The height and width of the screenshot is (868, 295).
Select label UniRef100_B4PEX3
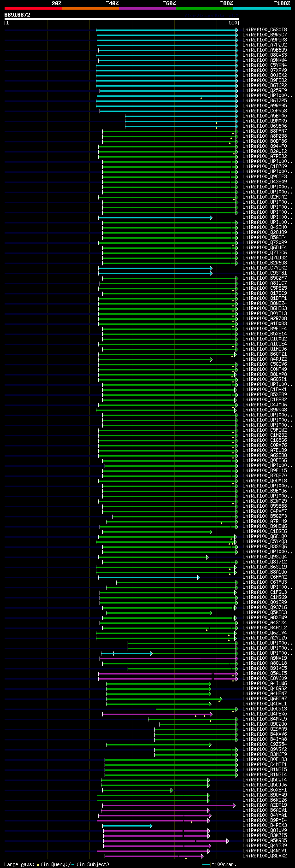point(265,825)
